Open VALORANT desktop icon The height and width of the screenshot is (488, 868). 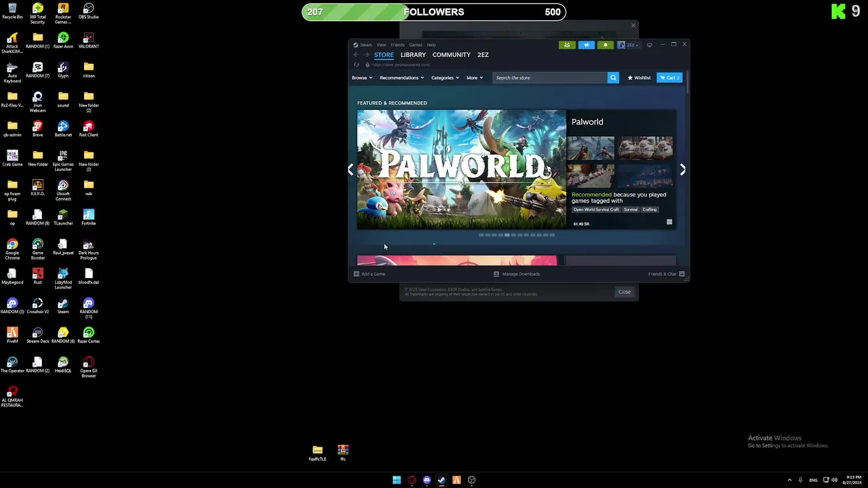tap(88, 41)
